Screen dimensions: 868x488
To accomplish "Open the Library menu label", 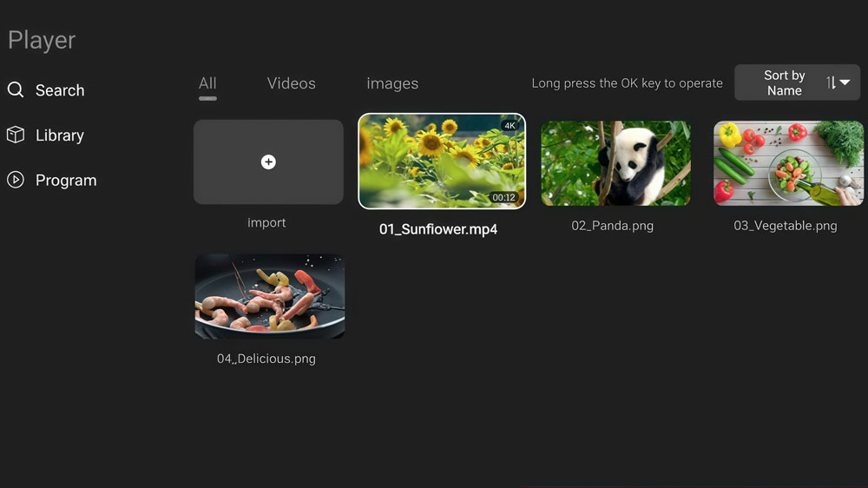I will tap(60, 135).
